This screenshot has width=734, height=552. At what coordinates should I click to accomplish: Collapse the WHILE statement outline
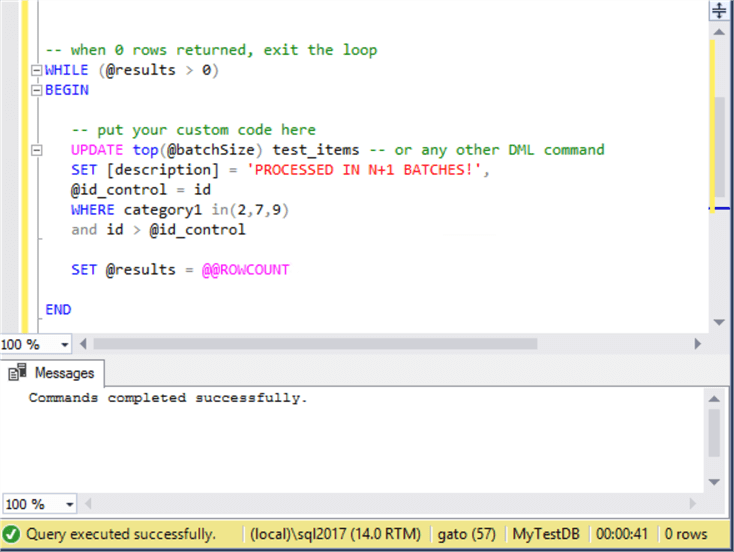pos(36,70)
